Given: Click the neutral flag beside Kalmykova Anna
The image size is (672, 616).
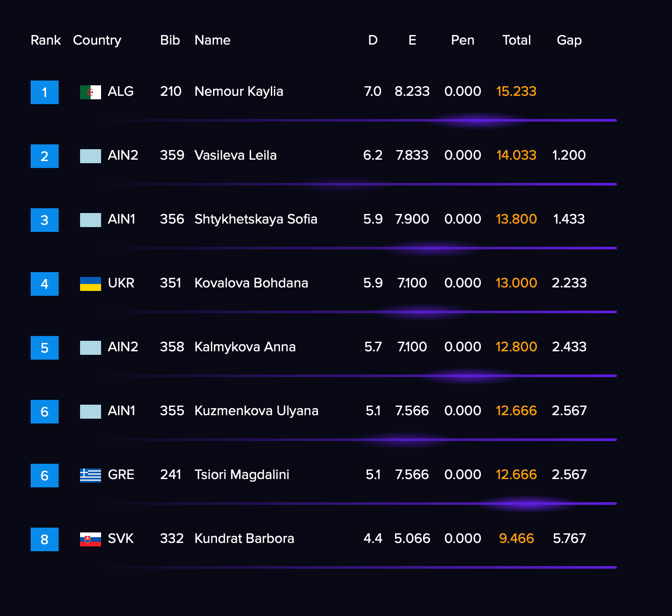Looking at the screenshot, I should [90, 348].
